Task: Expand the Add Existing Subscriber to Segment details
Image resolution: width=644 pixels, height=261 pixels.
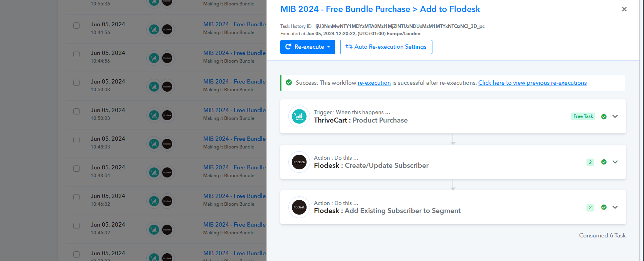Action: click(615, 207)
